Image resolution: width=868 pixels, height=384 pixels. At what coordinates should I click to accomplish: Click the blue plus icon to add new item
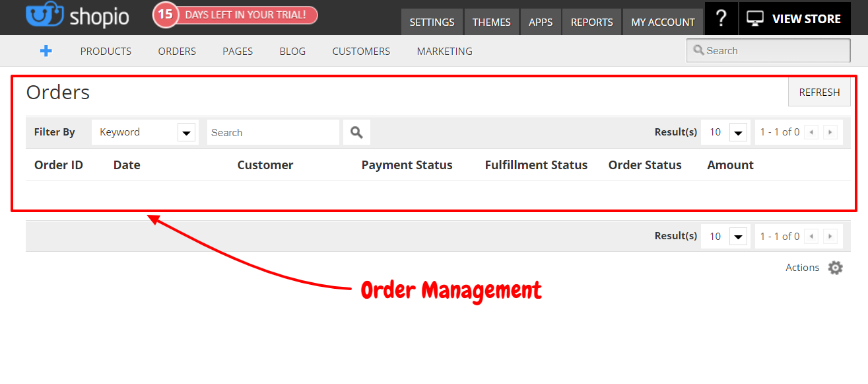46,51
